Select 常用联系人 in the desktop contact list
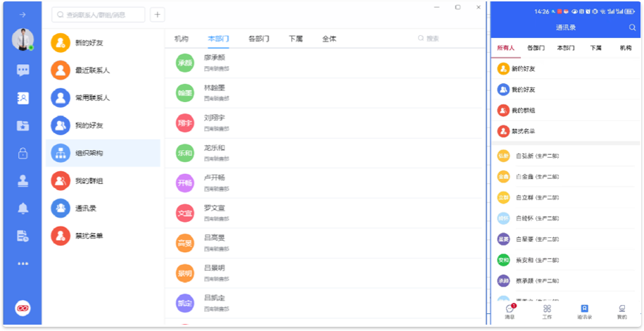Image resolution: width=644 pixels, height=331 pixels. tap(92, 98)
